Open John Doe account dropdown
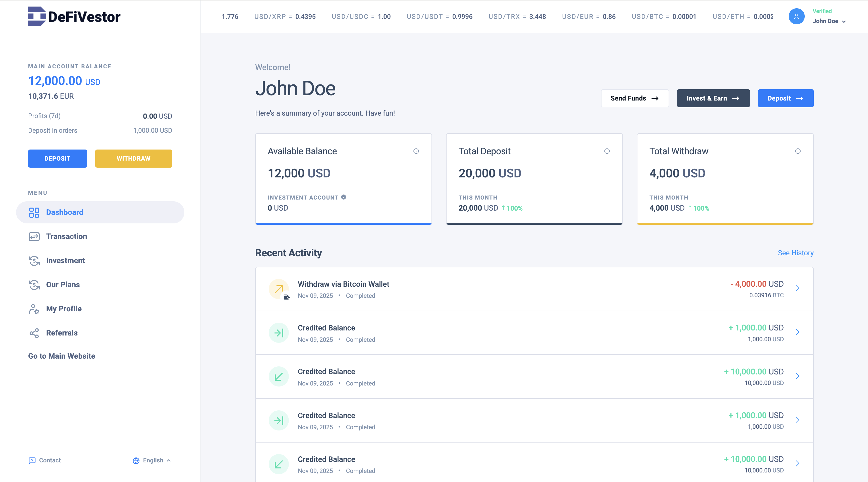868x482 pixels. click(x=829, y=21)
